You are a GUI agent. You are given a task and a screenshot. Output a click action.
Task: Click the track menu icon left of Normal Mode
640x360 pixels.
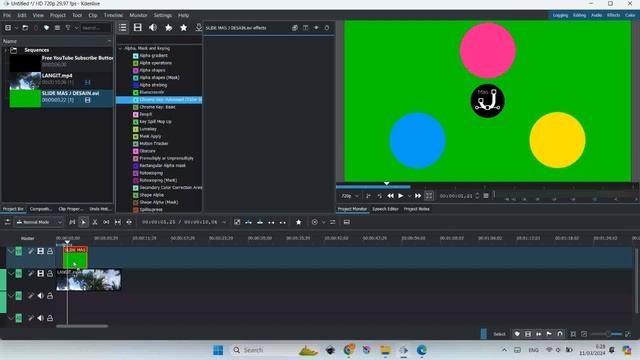coord(7,222)
